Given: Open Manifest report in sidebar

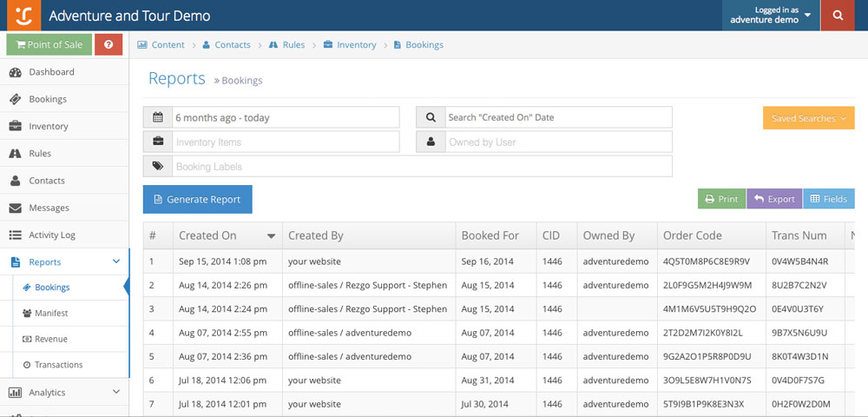Looking at the screenshot, I should pyautogui.click(x=51, y=313).
